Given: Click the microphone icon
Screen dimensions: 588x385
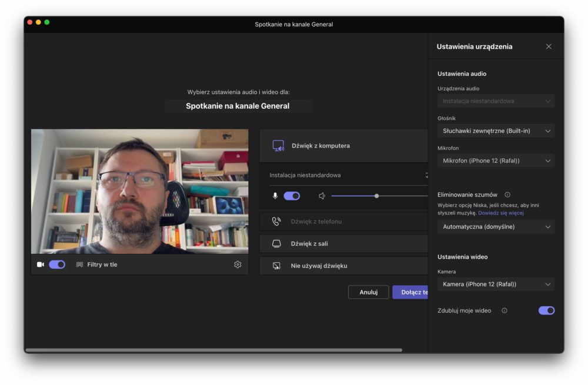Looking at the screenshot, I should 275,196.
